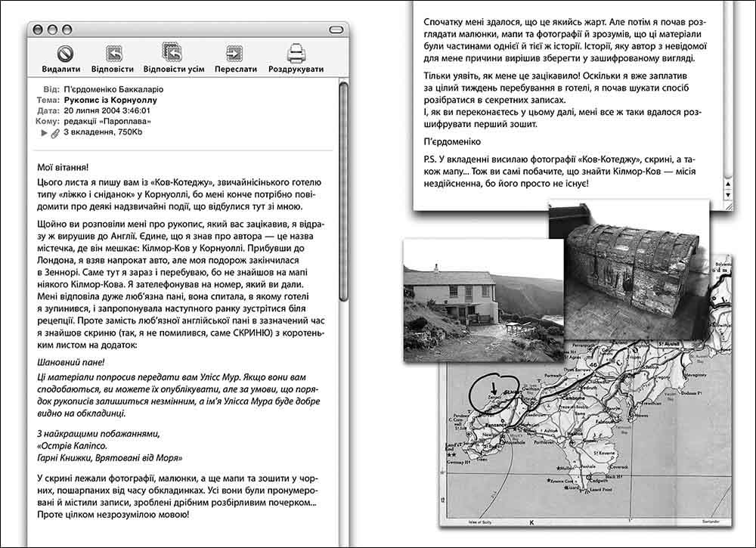Click the '3 вкладення, 750Kb' attachments label
The width and height of the screenshot is (756, 548).
(104, 132)
